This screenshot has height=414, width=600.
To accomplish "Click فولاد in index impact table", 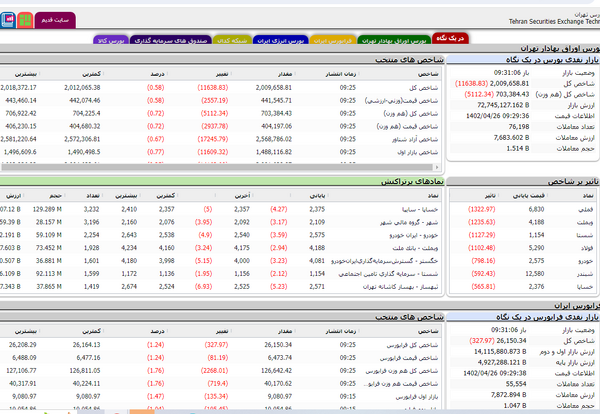I will pyautogui.click(x=587, y=248).
